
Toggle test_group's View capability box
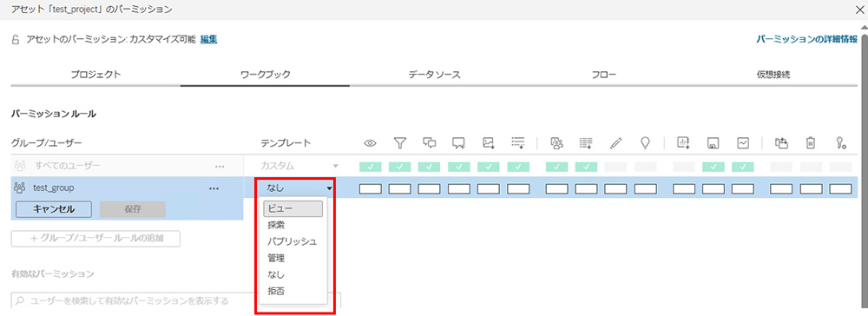(370, 188)
